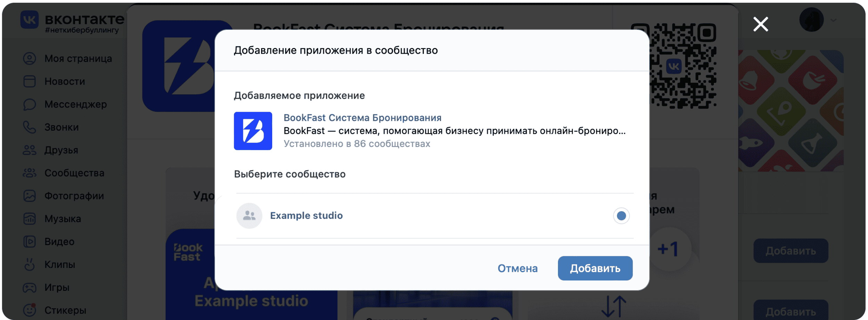Click the #неткибербуллингу hashtag
The image size is (868, 320).
pos(82,30)
